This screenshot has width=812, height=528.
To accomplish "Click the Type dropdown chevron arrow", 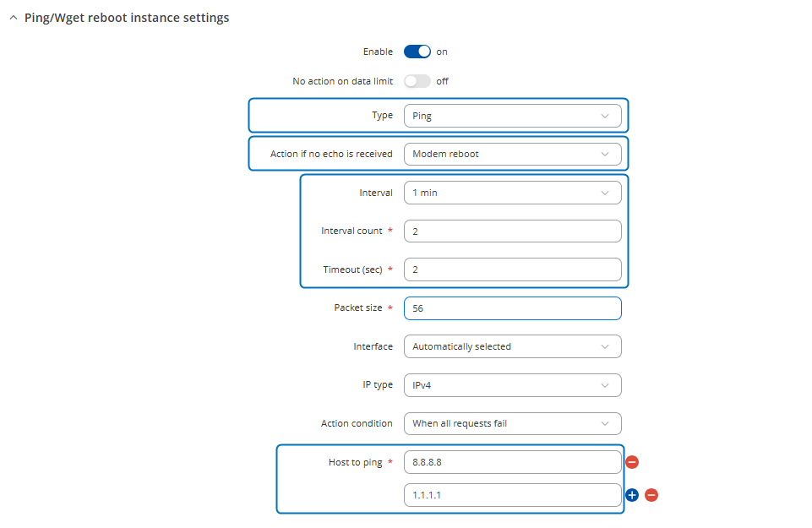I will pyautogui.click(x=605, y=116).
